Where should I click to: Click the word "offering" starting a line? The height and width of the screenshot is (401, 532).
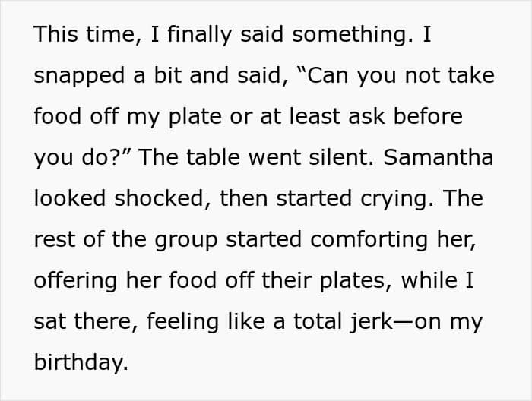(x=76, y=282)
